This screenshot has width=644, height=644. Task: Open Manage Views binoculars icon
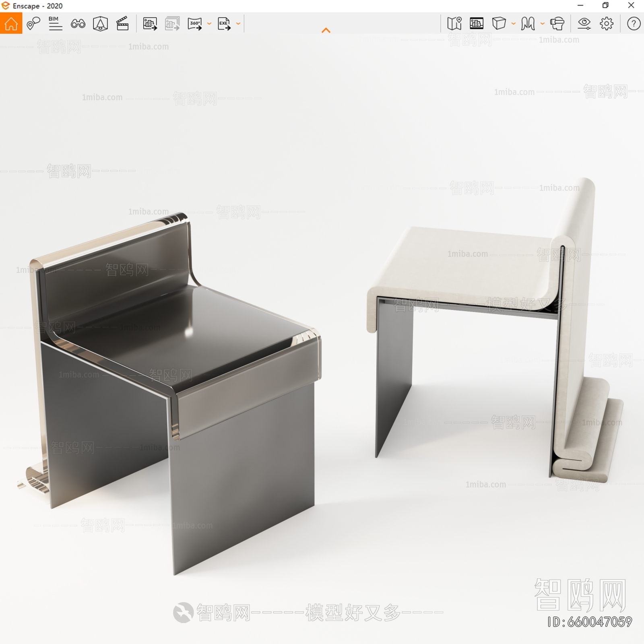(x=78, y=24)
